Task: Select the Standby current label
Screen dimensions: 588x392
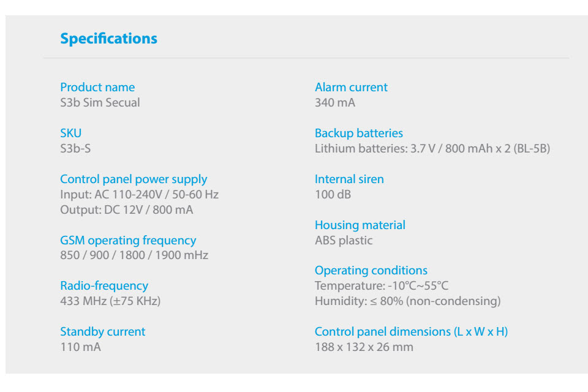Action: [103, 331]
